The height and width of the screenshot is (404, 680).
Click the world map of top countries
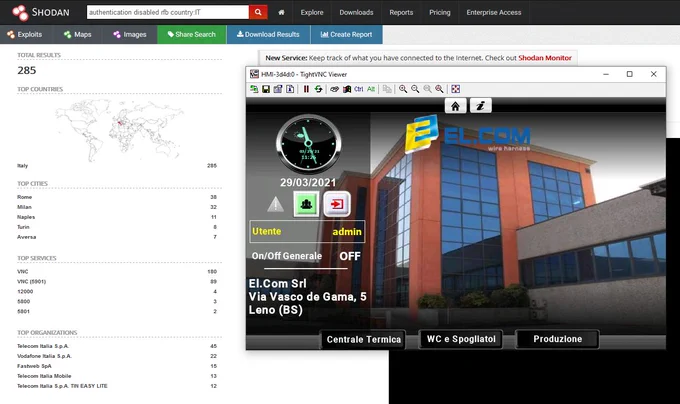pos(119,130)
